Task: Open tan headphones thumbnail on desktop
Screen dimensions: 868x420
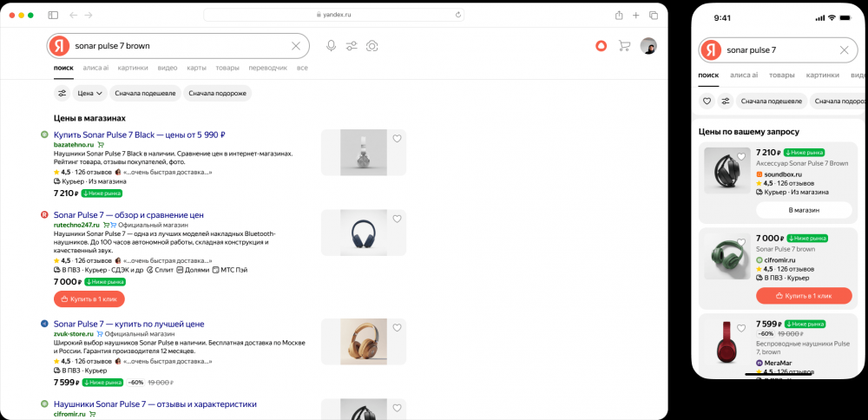Action: (x=364, y=341)
